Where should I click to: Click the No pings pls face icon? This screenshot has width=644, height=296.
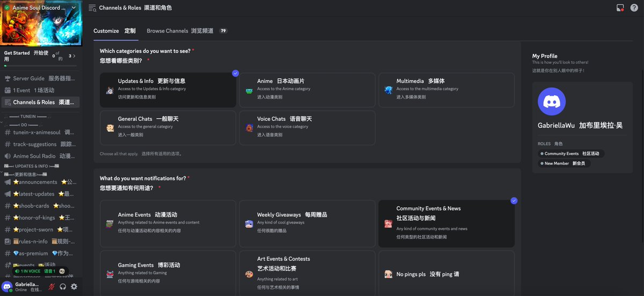coord(388,274)
